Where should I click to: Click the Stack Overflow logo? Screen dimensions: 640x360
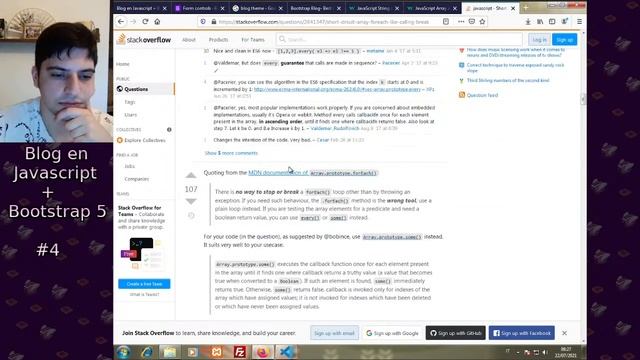[x=144, y=40]
